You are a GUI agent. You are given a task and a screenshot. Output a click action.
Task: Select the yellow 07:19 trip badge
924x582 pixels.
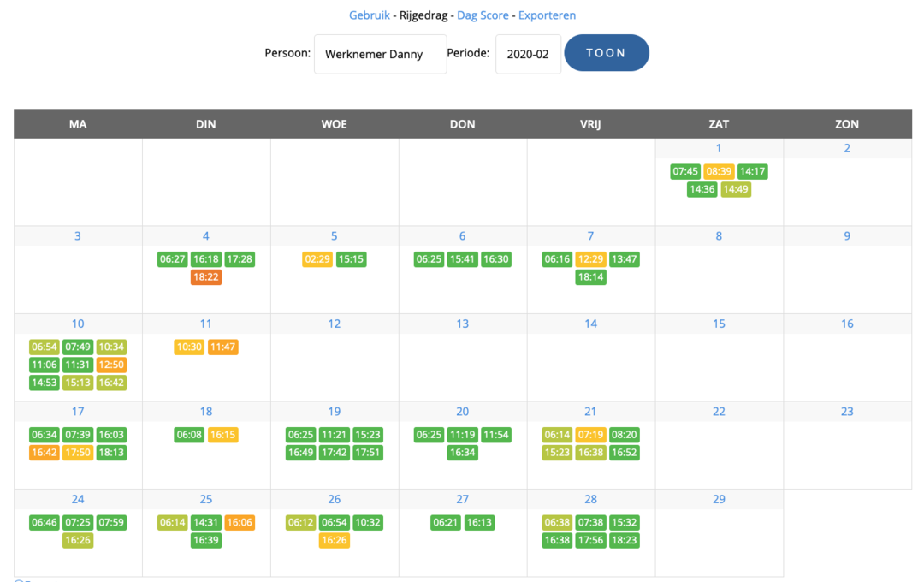pos(590,435)
